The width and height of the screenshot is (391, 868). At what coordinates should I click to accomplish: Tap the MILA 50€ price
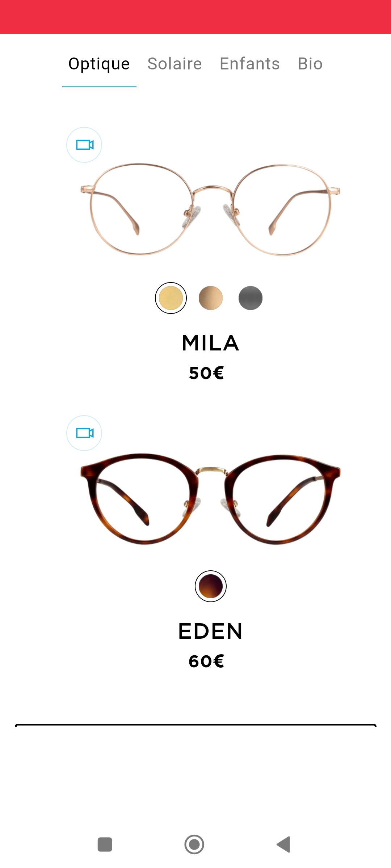click(206, 373)
